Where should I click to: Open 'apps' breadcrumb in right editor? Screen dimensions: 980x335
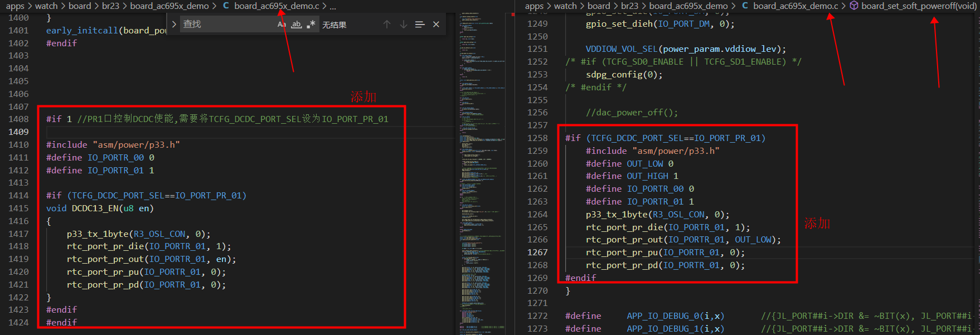534,6
